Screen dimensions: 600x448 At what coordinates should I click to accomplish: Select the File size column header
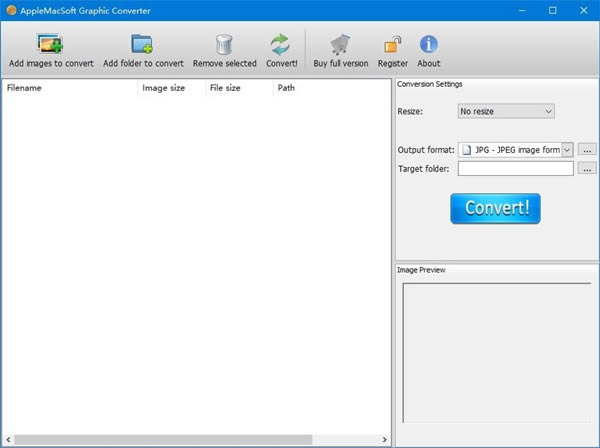click(239, 88)
